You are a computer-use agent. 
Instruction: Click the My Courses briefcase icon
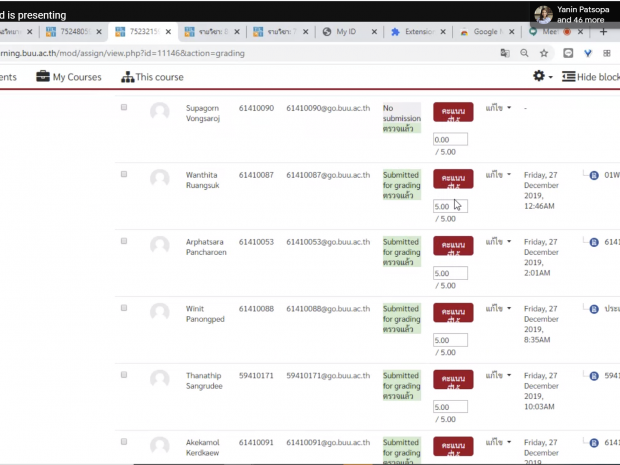[43, 77]
